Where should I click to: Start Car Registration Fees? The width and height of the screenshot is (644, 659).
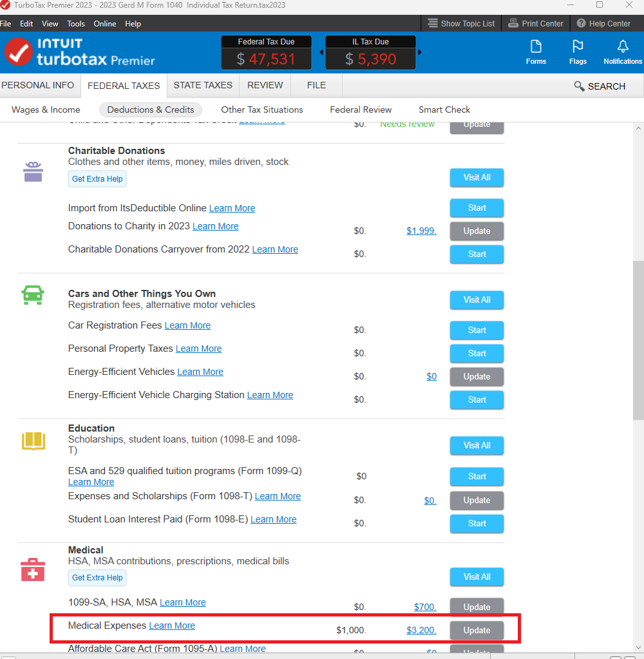point(477,330)
